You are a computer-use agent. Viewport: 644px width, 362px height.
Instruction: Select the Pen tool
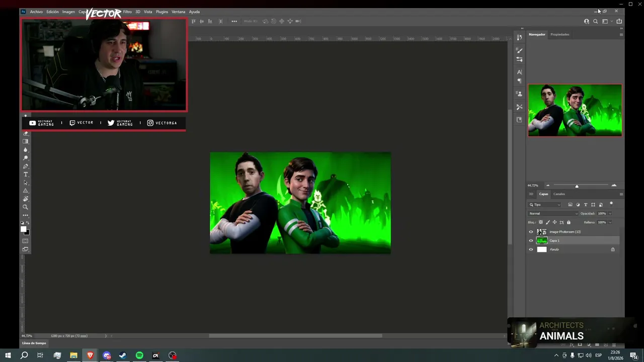[x=26, y=166]
